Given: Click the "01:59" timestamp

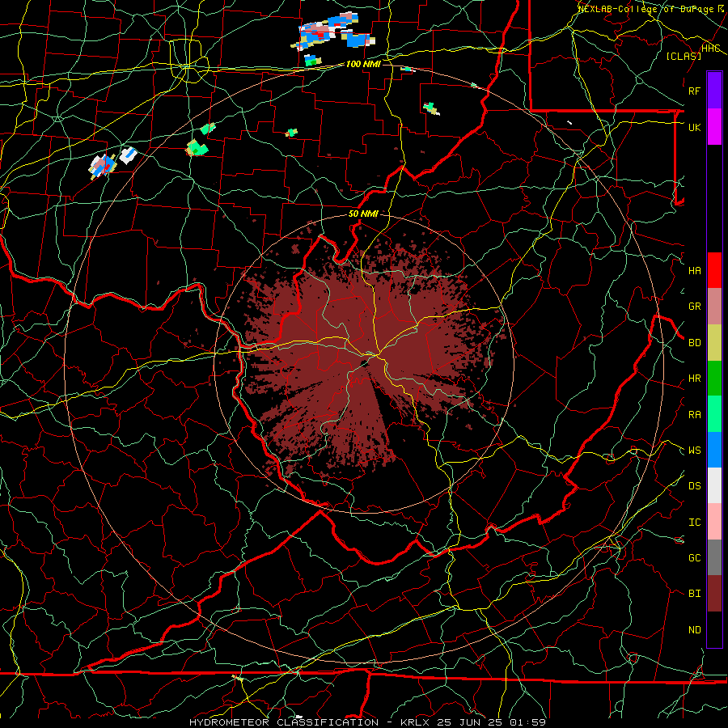Looking at the screenshot, I should coord(528,722).
